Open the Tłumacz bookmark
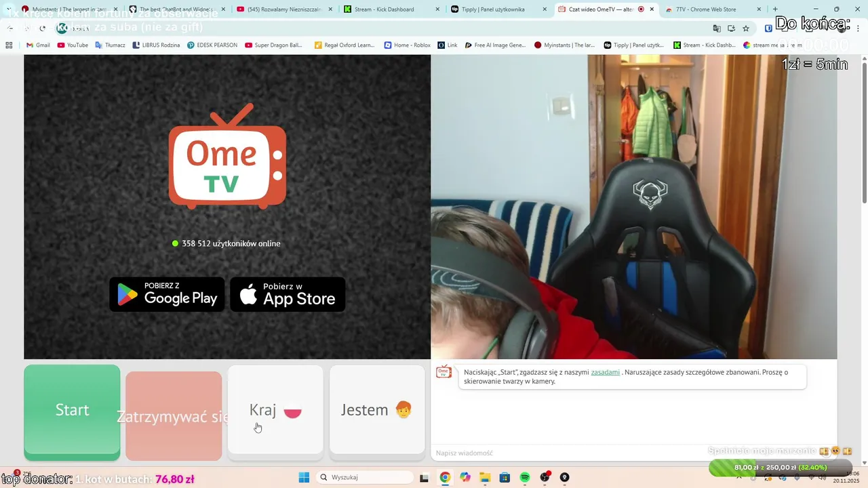 [110, 45]
